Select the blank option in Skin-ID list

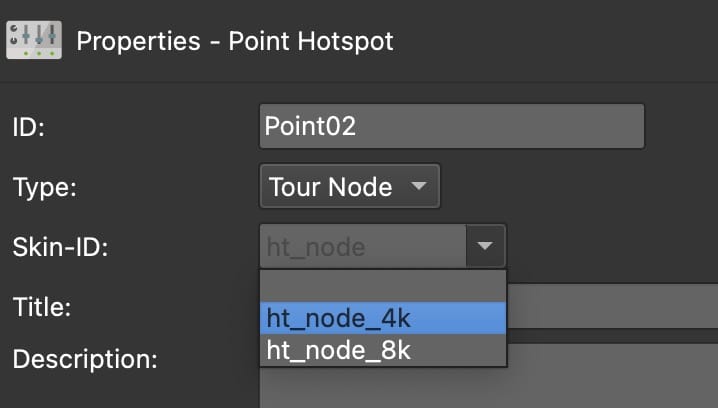point(383,285)
